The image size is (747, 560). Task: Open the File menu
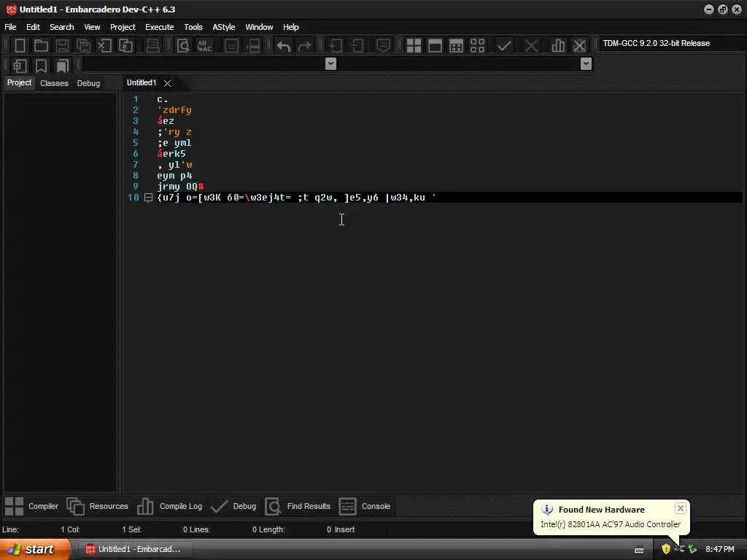tap(10, 27)
